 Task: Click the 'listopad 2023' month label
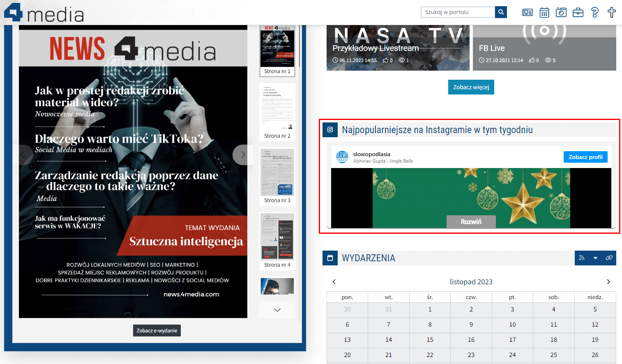point(471,282)
